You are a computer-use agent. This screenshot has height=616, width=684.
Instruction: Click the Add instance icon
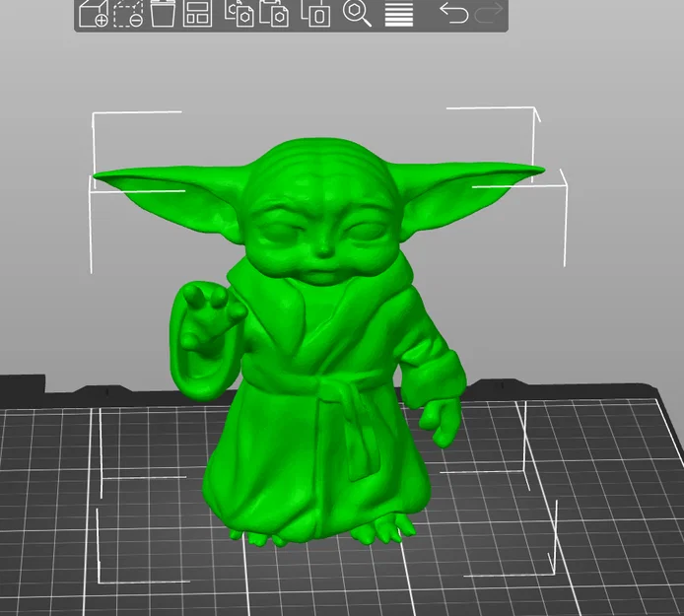pyautogui.click(x=315, y=14)
